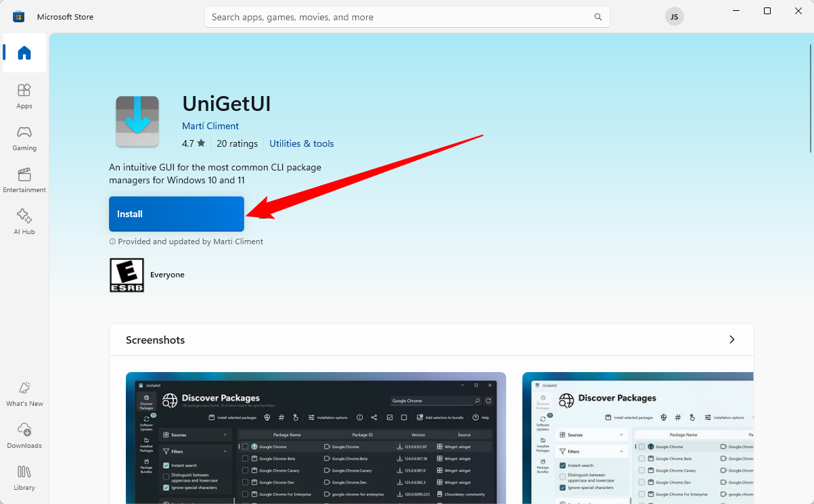Select the Gaming sidebar icon
This screenshot has width=814, height=504.
[x=24, y=137]
